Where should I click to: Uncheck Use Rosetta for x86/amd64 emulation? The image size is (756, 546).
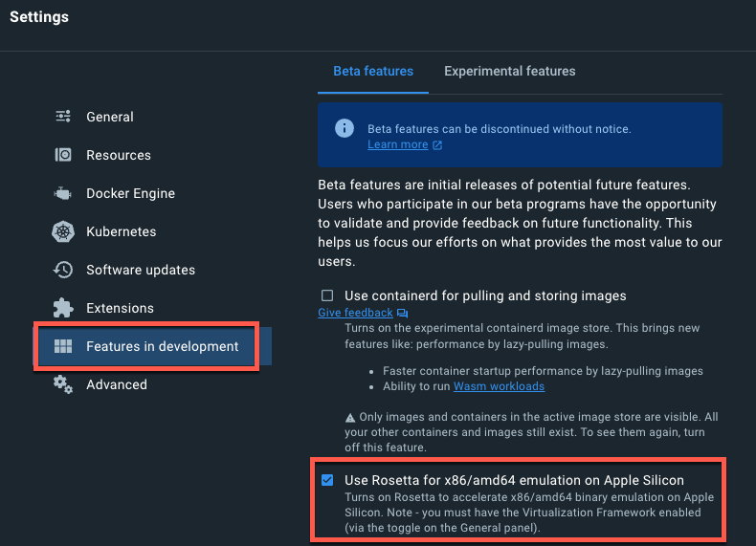pos(327,479)
